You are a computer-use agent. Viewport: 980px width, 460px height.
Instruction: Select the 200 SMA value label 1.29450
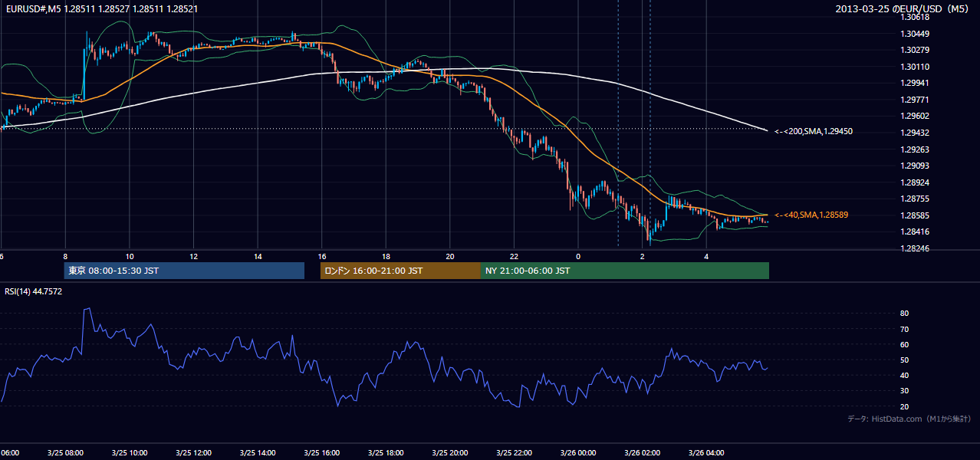point(813,131)
